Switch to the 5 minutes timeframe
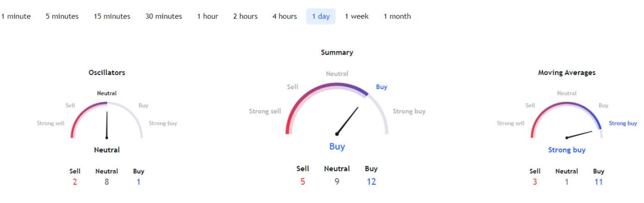Image resolution: width=644 pixels, height=203 pixels. coord(62,16)
